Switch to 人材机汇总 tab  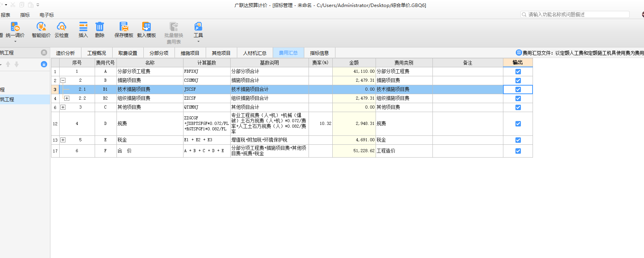click(255, 53)
